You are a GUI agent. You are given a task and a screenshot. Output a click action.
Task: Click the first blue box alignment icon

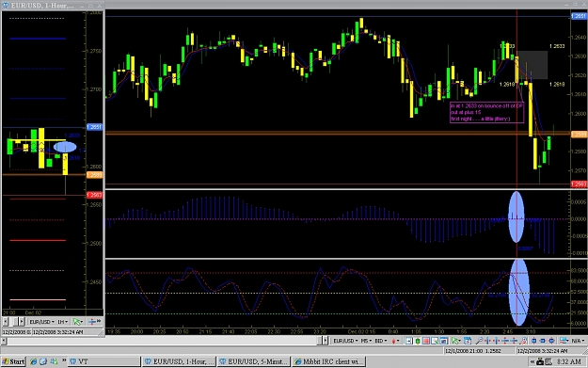pyautogui.click(x=533, y=341)
